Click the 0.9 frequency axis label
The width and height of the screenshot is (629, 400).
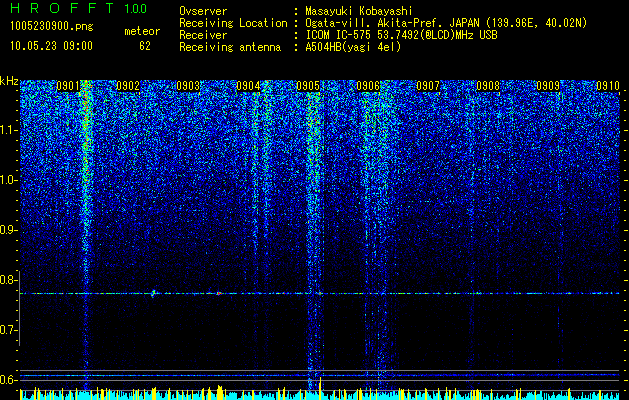pos(8,230)
